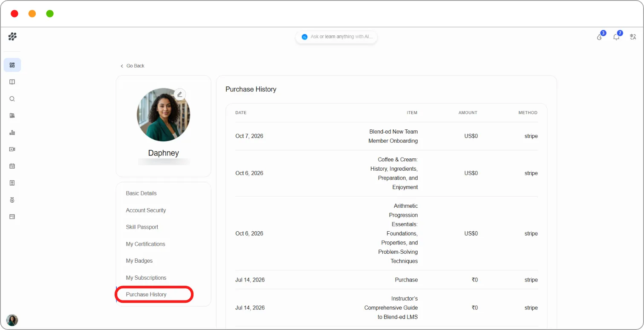Click the Coffee & Cream item title

click(394, 173)
